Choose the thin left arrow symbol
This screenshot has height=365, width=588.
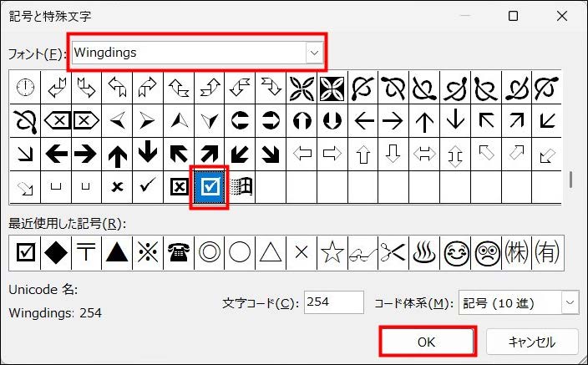tap(363, 121)
